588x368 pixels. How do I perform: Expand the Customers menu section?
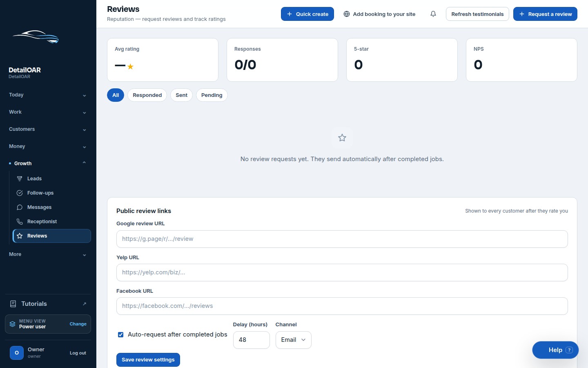point(48,129)
